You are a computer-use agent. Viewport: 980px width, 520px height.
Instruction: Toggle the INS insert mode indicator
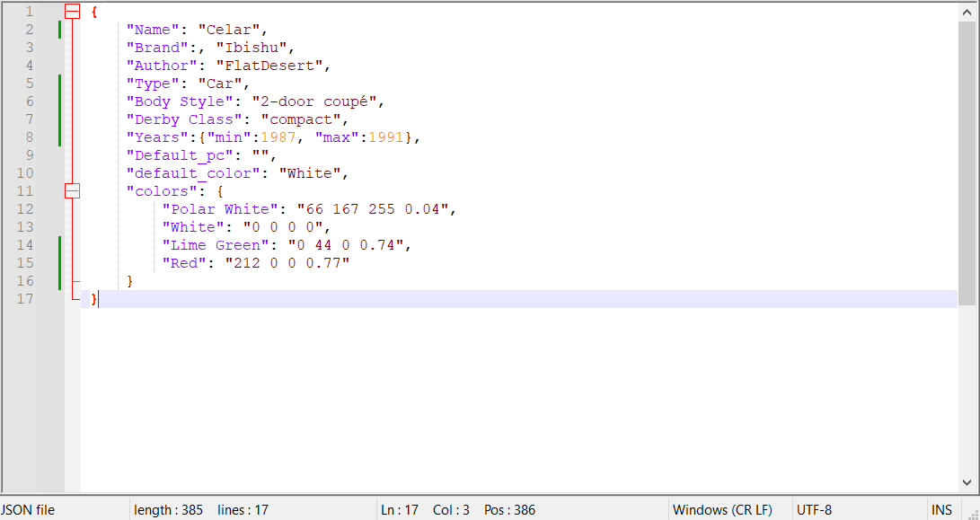pyautogui.click(x=941, y=510)
